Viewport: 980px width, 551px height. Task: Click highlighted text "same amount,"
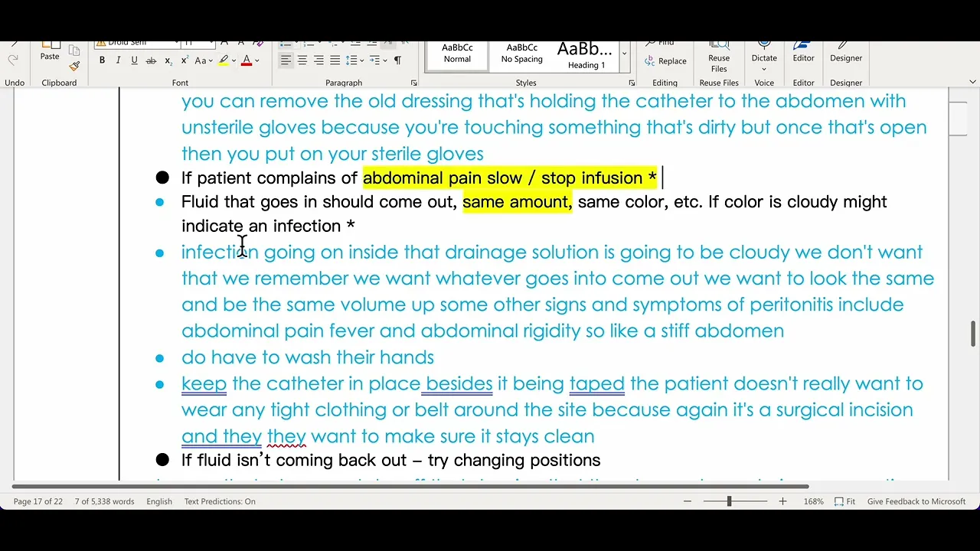[518, 202]
